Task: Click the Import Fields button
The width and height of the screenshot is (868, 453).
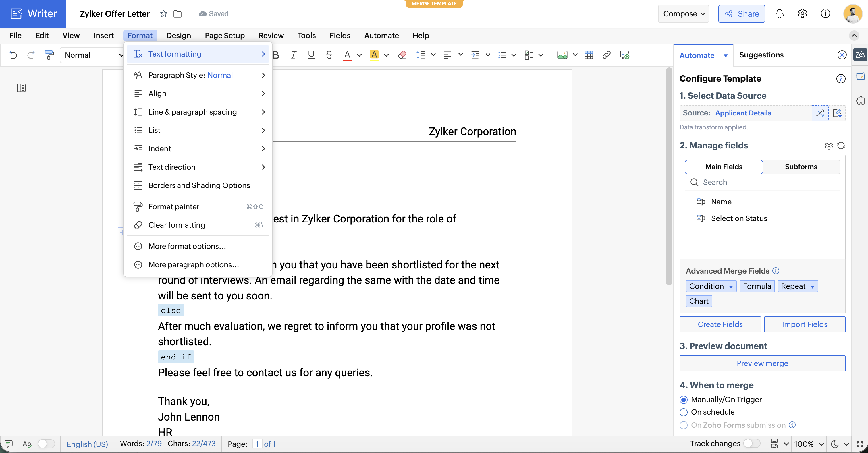Action: click(x=804, y=324)
